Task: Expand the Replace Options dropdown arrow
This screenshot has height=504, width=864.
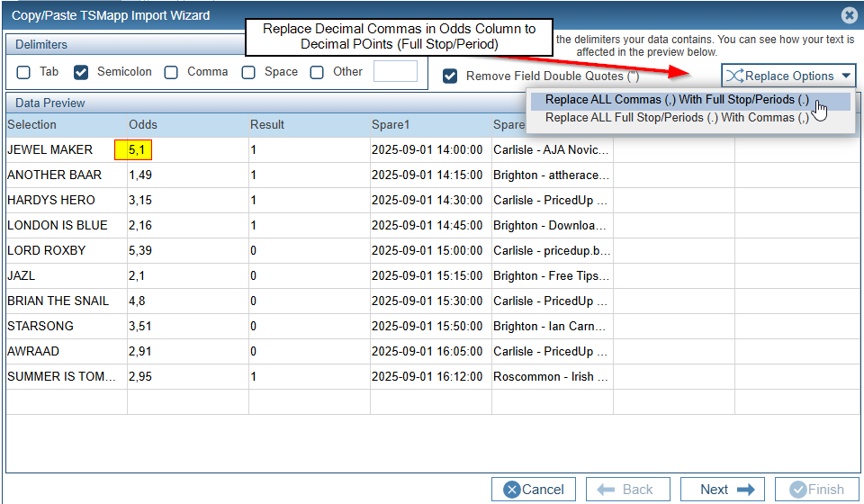Action: point(846,76)
